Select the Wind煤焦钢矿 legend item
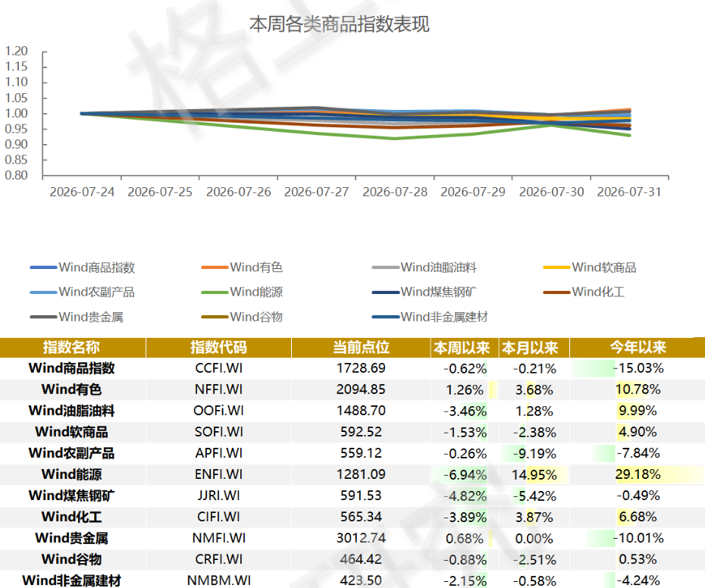Screen dimensions: 705x588 [x=424, y=292]
